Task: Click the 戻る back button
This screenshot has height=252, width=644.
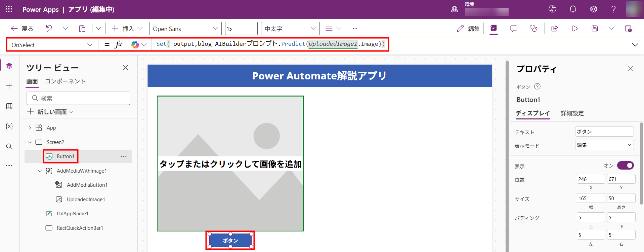Action: coord(22,29)
